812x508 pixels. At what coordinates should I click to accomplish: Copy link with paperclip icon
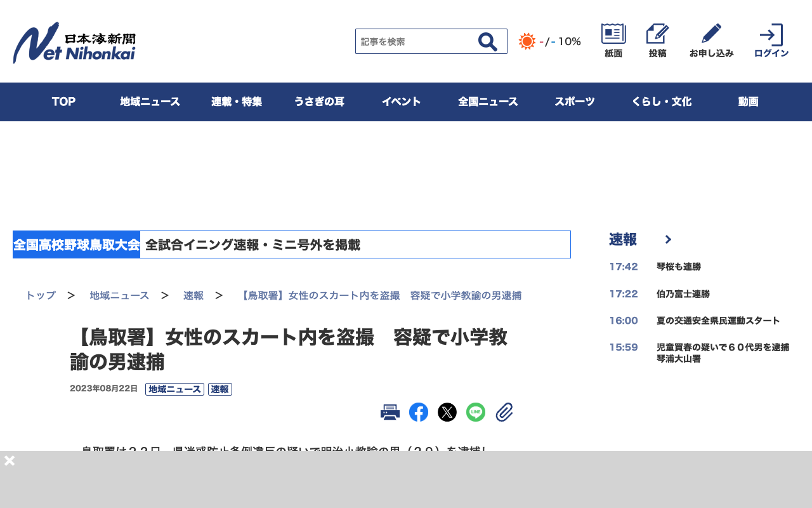pos(504,412)
